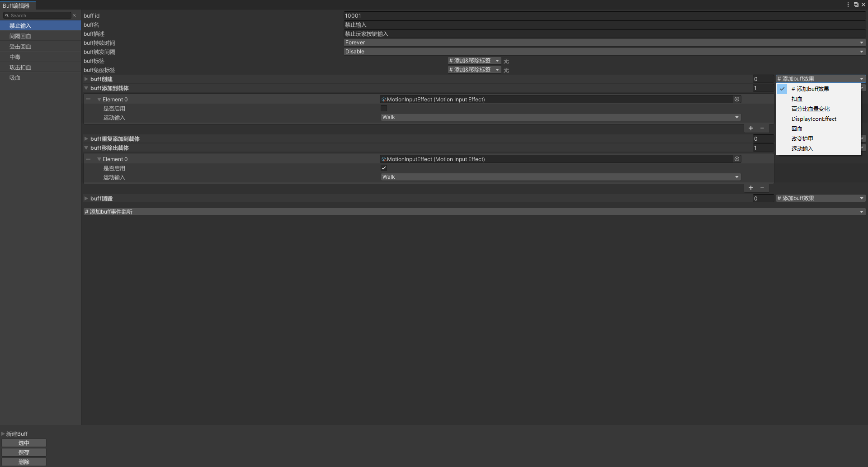Choose DisplayIconEffect in the popup menu
This screenshot has height=467, width=868.
tap(818, 119)
